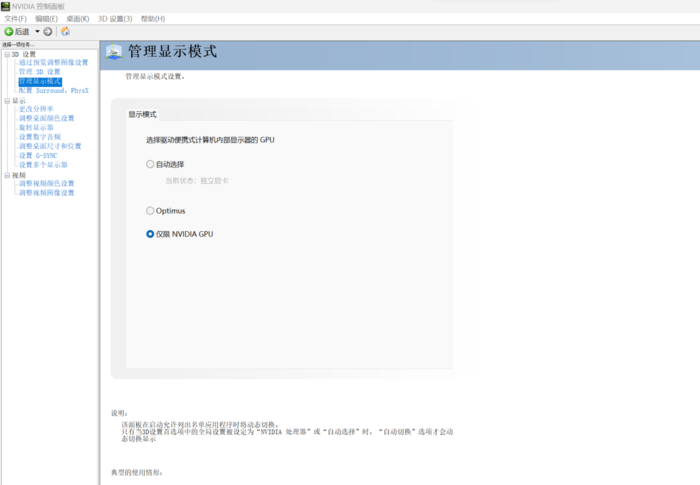This screenshot has width=700, height=485.
Task: Open 调整视频图像设置 in the tree
Action: pyautogui.click(x=46, y=193)
